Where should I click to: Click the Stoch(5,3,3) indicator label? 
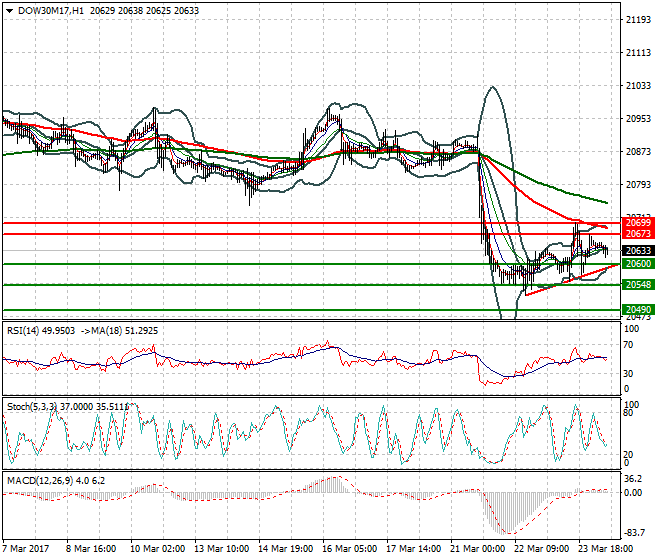click(32, 407)
